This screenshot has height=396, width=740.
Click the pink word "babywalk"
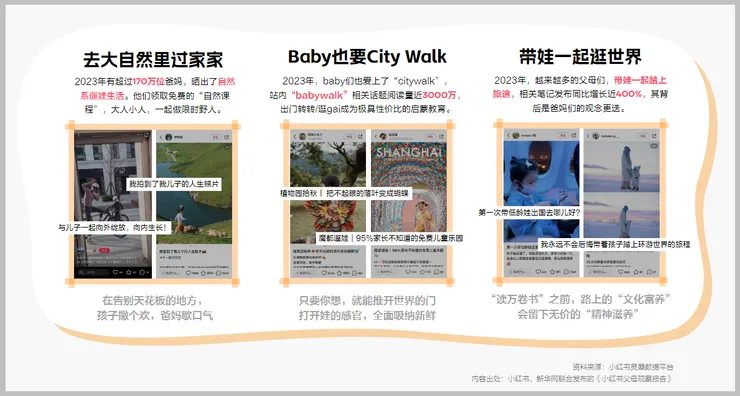[x=320, y=95]
